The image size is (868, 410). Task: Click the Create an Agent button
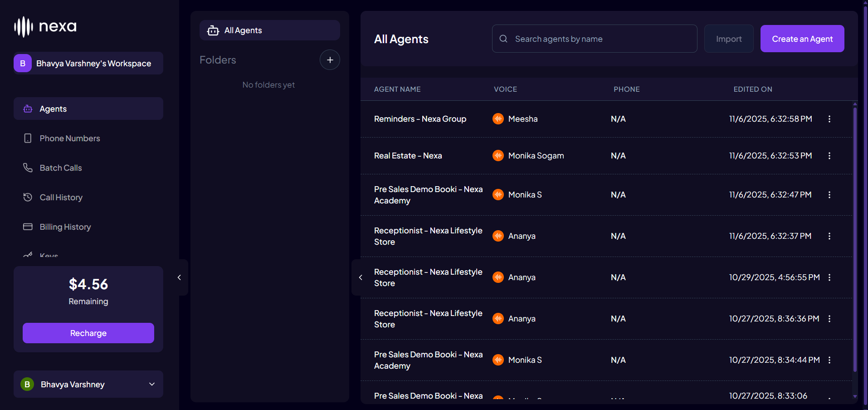tap(802, 39)
